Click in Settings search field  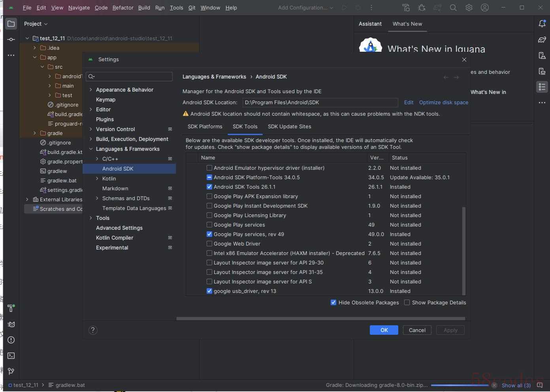click(130, 76)
